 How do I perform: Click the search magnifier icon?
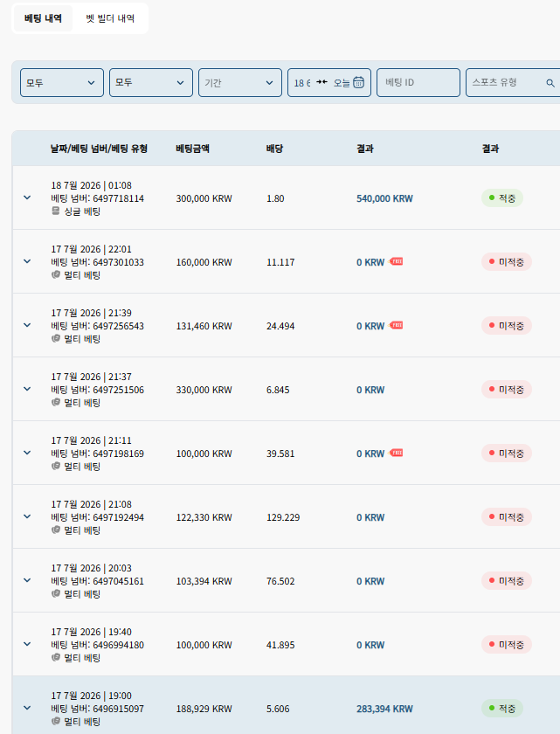click(550, 83)
